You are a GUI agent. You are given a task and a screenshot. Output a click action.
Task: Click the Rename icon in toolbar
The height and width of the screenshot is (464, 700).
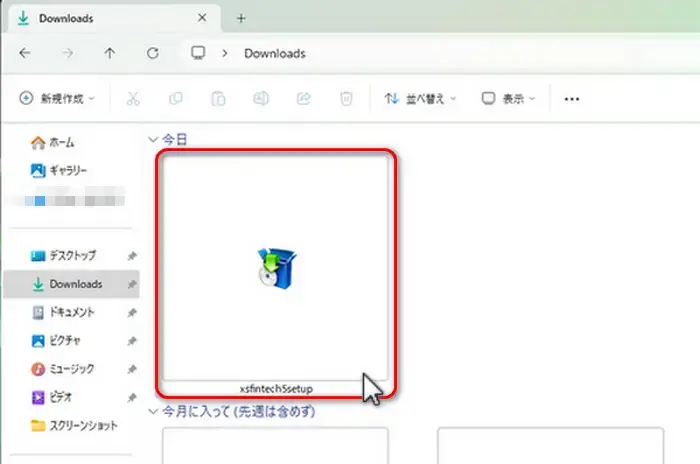tap(261, 98)
